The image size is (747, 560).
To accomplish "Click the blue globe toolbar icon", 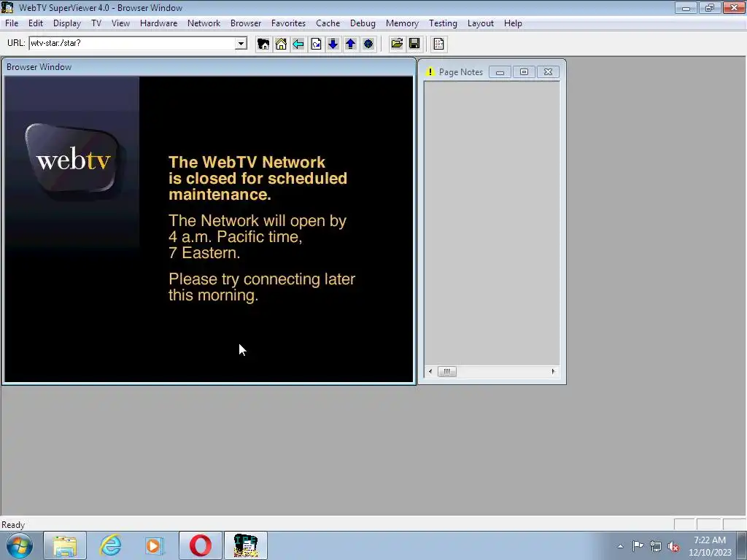I will coord(368,44).
